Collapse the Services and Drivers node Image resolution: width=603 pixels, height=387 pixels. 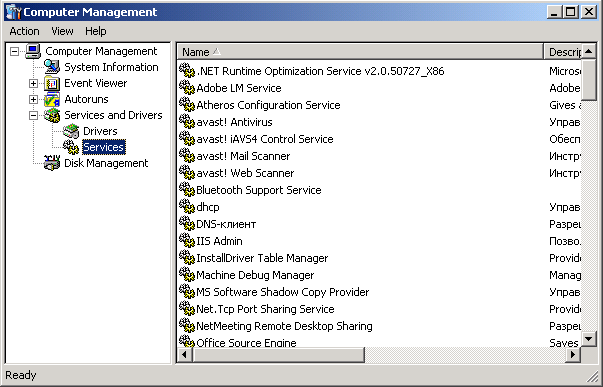[x=33, y=115]
